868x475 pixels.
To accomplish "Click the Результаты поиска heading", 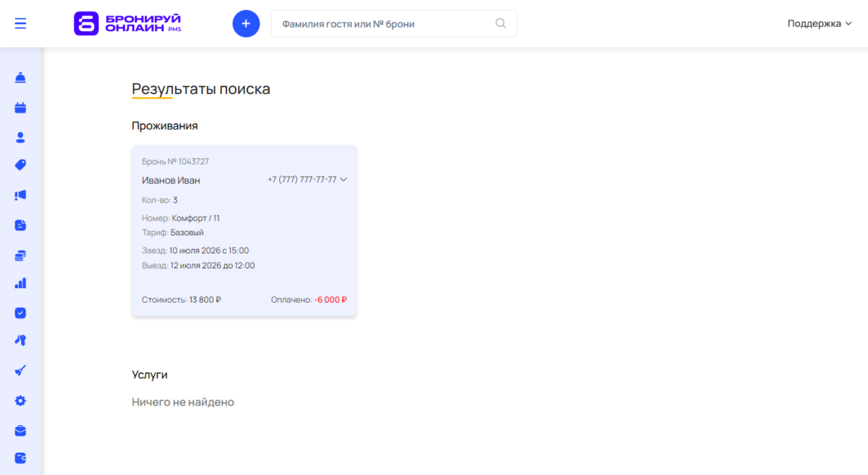I will tap(201, 89).
